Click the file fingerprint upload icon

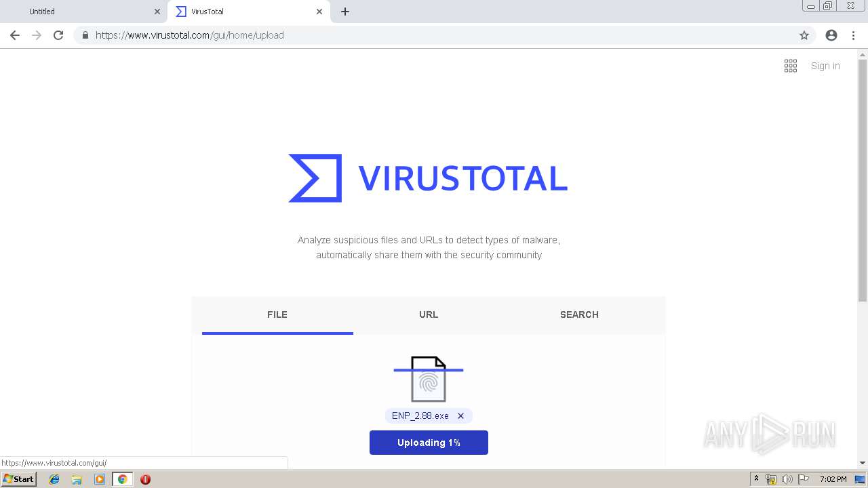coord(429,379)
